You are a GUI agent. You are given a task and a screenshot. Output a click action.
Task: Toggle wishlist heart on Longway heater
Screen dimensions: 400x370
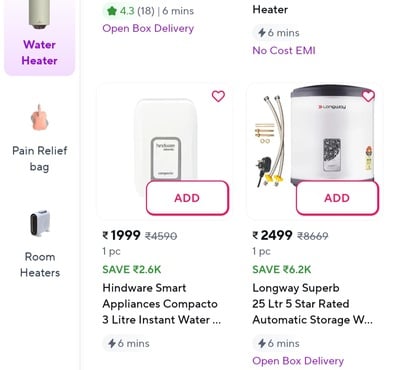tap(368, 96)
